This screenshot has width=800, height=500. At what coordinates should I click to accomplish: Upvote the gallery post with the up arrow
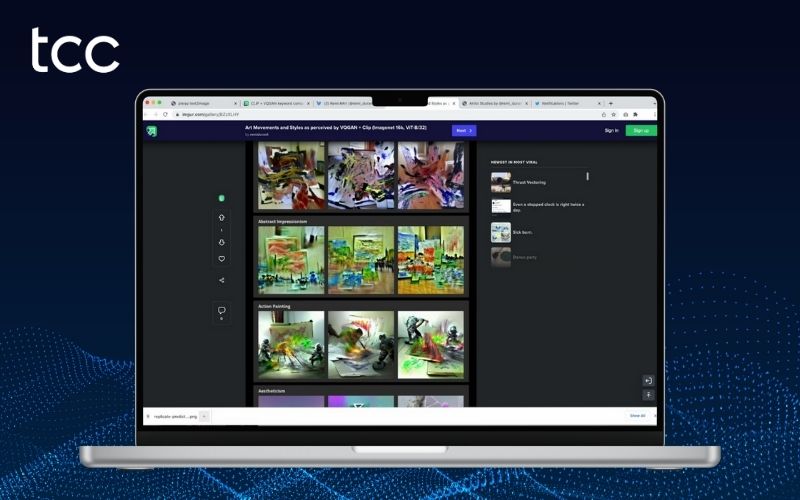coord(221,217)
